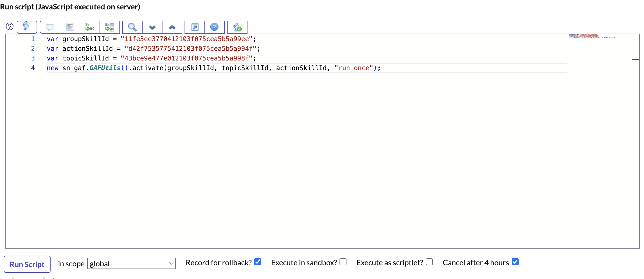
Task: Click line number 3 in gutter
Action: tap(33, 58)
